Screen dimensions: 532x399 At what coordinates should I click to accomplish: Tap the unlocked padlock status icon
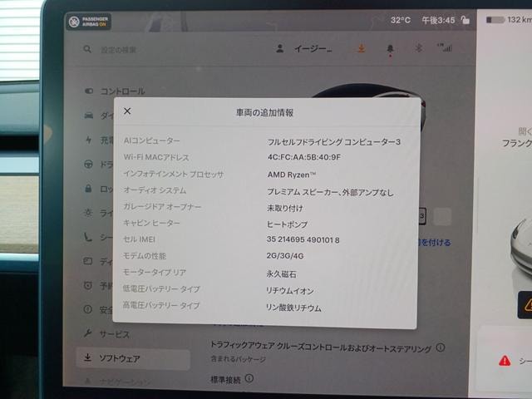point(465,20)
